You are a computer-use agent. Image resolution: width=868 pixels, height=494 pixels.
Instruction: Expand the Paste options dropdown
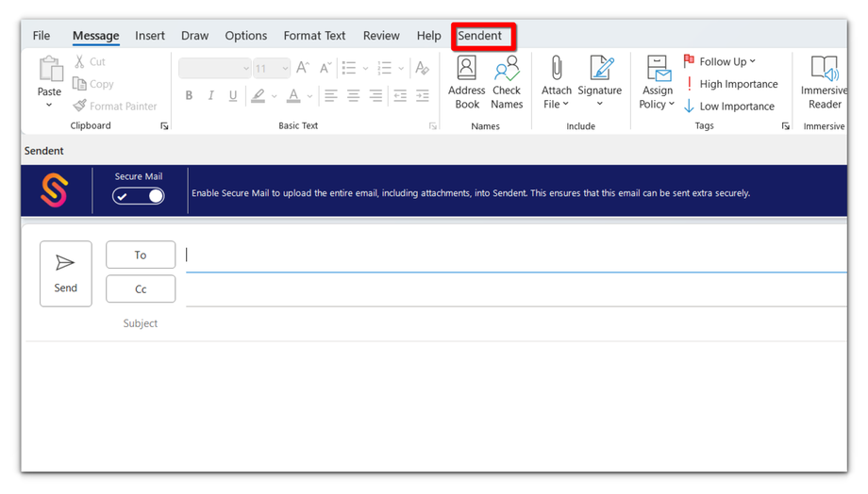(49, 105)
